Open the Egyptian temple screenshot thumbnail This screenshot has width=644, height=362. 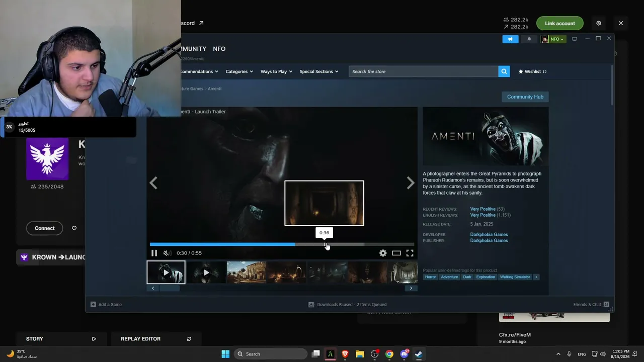click(x=247, y=273)
